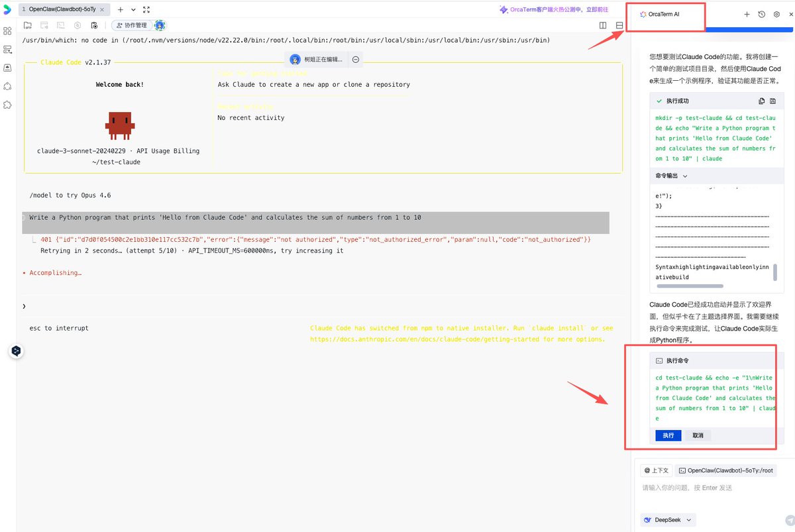Add a new terminal tab with plus
This screenshot has width=795, height=532.
tap(120, 10)
